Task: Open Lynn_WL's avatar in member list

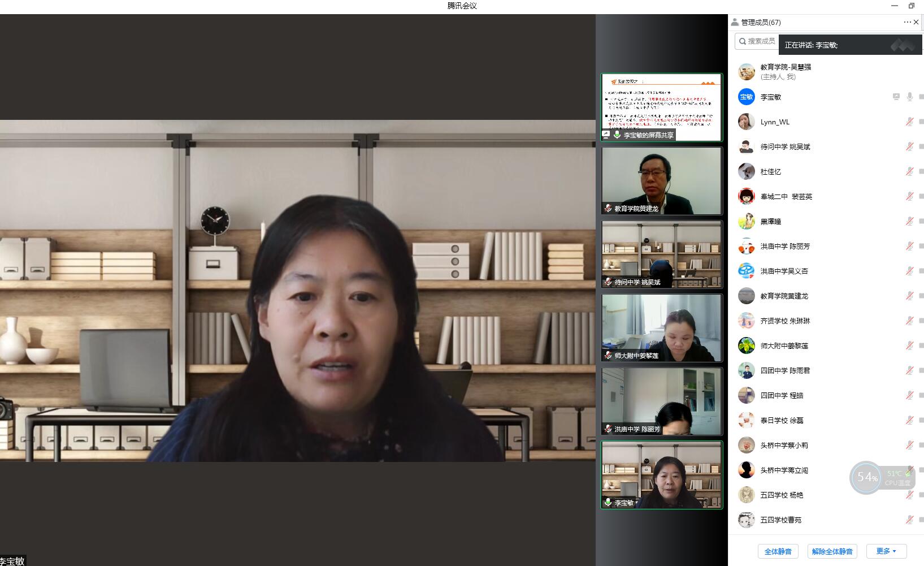Action: pos(747,122)
